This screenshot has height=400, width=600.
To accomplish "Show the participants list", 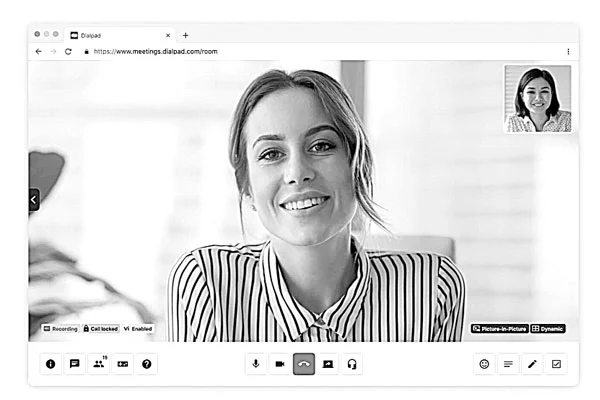I will coord(98,364).
